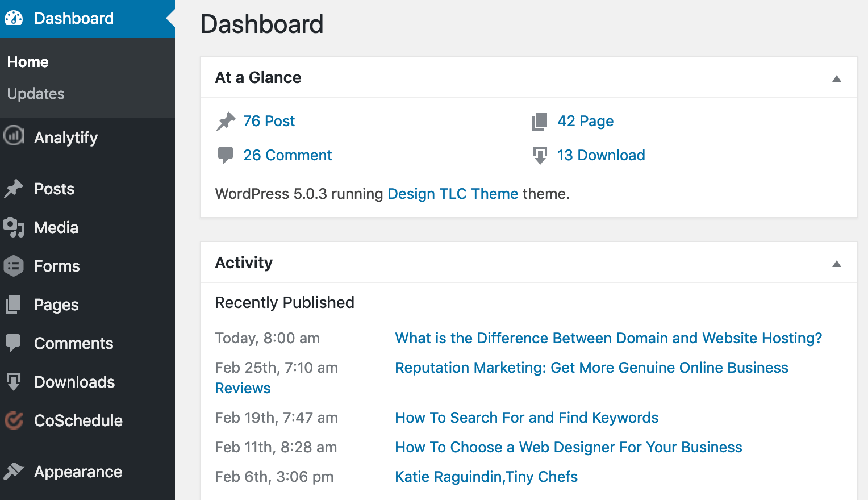Select Home in the Dashboard menu
Screen dimensions: 868x500
pos(27,61)
